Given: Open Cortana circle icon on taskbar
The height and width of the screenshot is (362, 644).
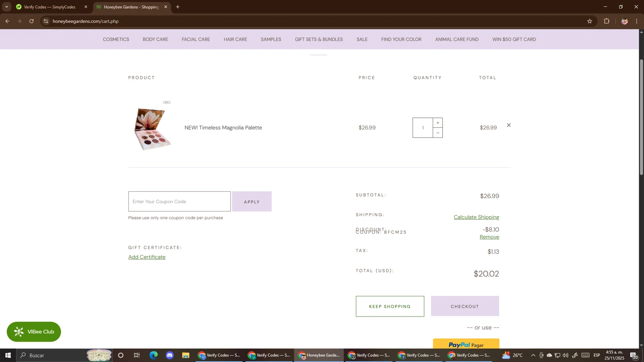Looking at the screenshot, I should 121,355.
